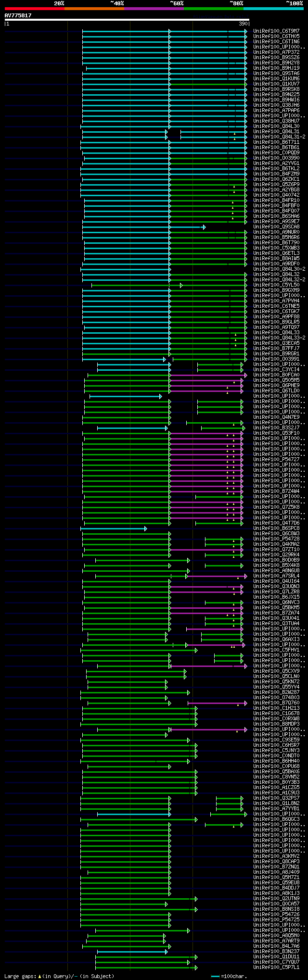308x980 pixels.
Task: Open hit UniRef100_Q1KUV7
Action: pos(276,84)
